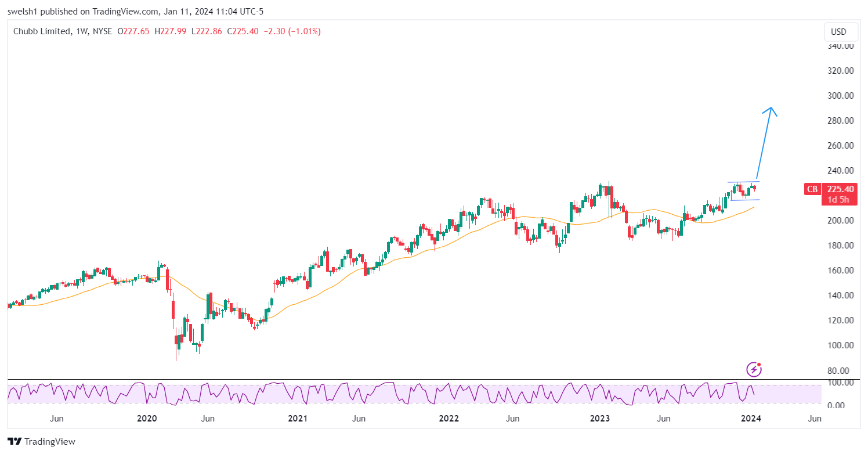Click the change value −2.30 (−1.01%)

click(292, 31)
